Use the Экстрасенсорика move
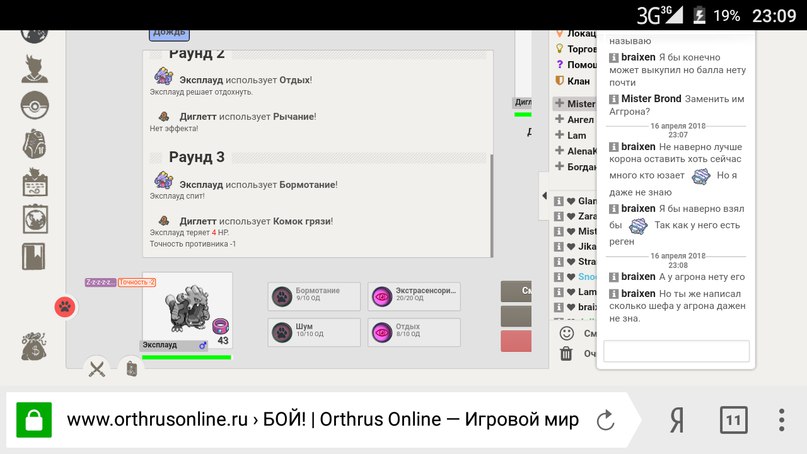Screen dimensions: 807x454 414,296
